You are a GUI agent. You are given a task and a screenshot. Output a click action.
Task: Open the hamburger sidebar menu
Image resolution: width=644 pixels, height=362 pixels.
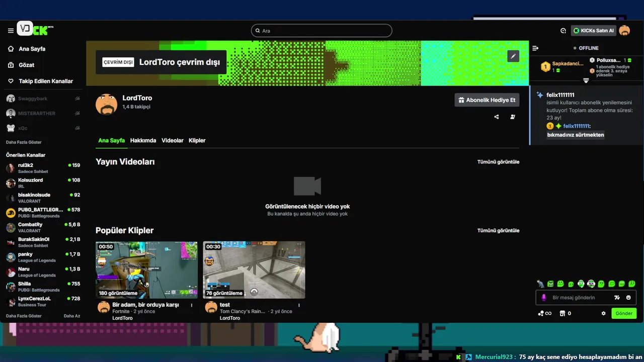pos(11,31)
